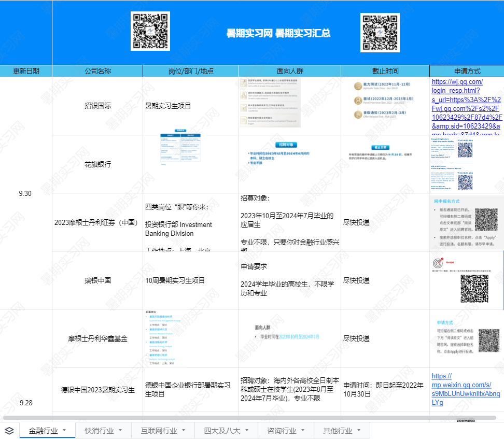Select 摩根士丹利华鑫基金 row 尽快投递 cell
Image resolution: width=504 pixels, height=439 pixels.
click(x=385, y=338)
